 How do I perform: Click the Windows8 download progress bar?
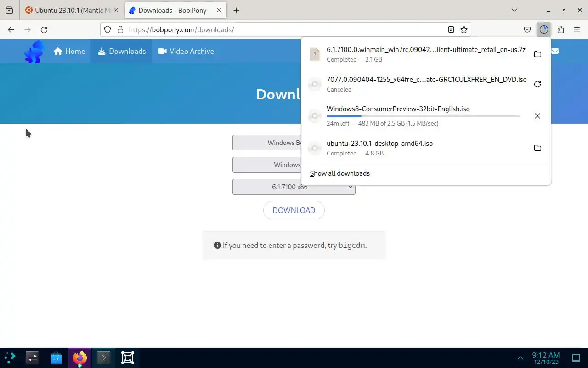tap(423, 116)
